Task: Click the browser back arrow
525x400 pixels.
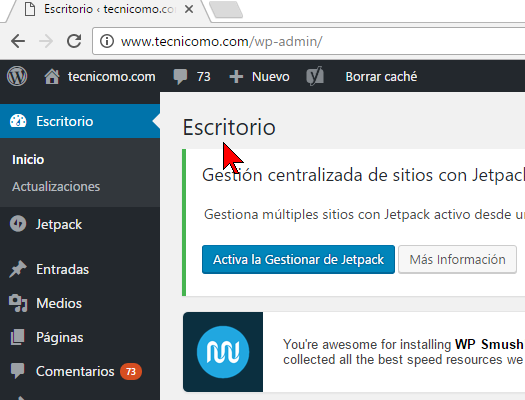Action: tap(18, 42)
